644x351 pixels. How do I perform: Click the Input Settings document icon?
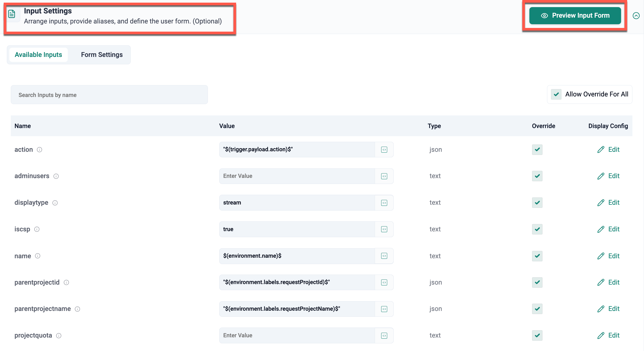(x=12, y=14)
